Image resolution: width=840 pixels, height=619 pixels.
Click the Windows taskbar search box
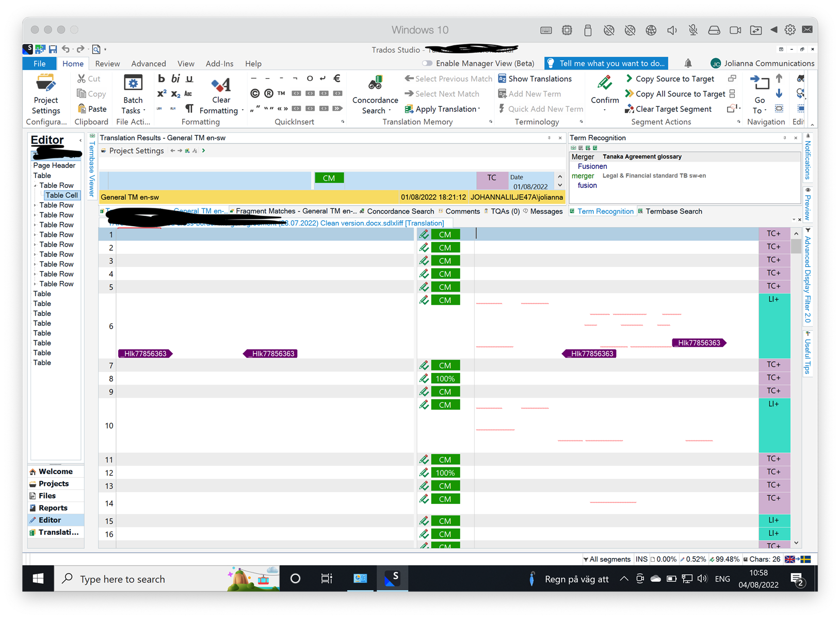pyautogui.click(x=167, y=579)
